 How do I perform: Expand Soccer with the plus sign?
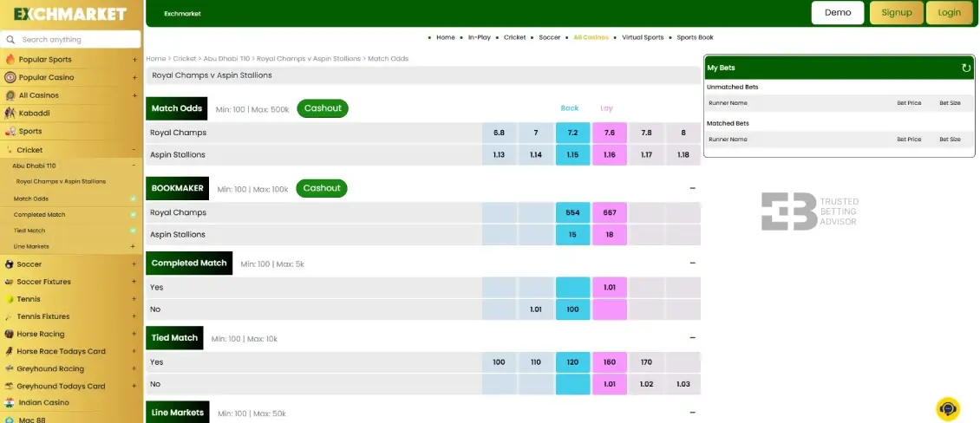[x=134, y=264]
